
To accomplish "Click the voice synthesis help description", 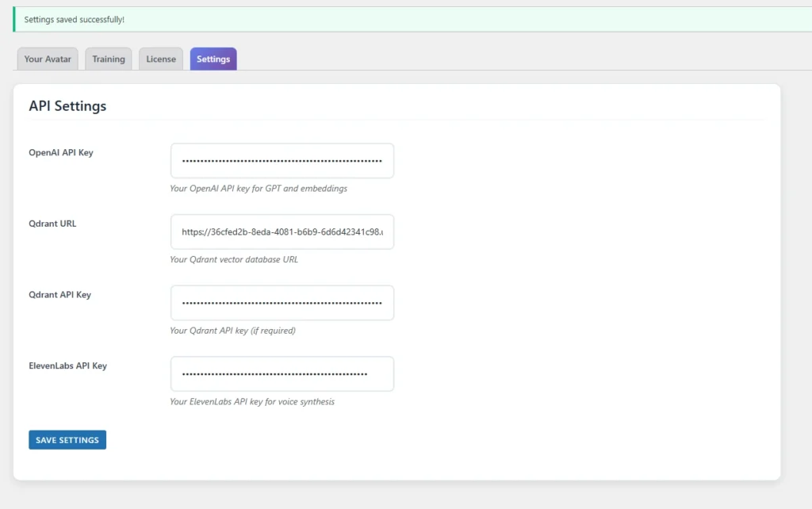I will click(x=252, y=402).
